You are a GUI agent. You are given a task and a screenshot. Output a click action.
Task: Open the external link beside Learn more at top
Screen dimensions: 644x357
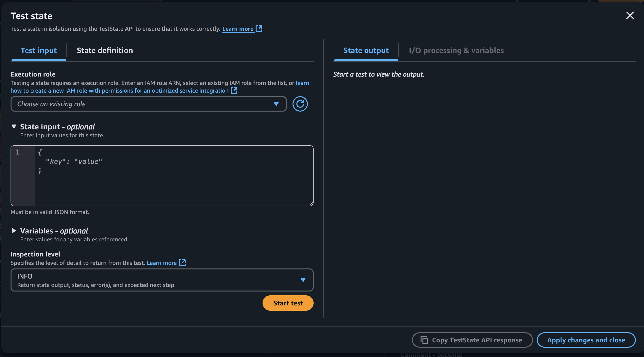(x=259, y=29)
